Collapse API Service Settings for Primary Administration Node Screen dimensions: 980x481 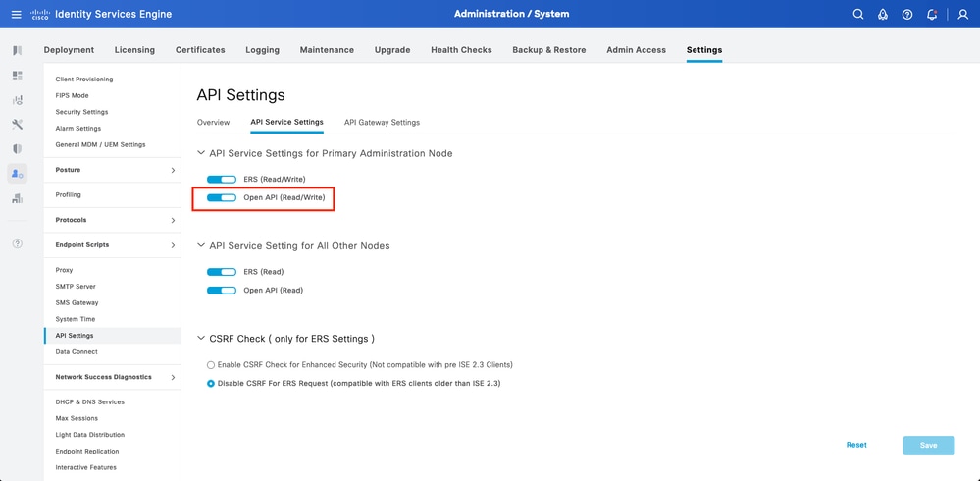pyautogui.click(x=201, y=152)
